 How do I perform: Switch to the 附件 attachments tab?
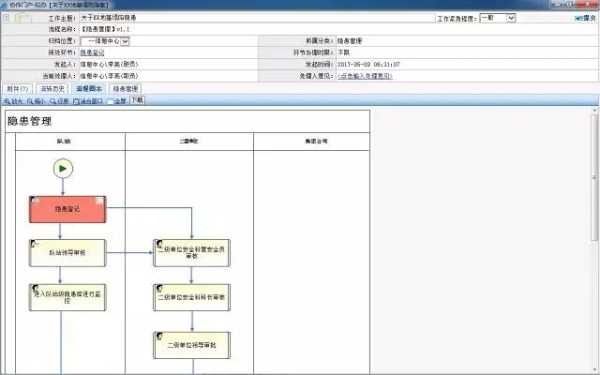point(17,89)
